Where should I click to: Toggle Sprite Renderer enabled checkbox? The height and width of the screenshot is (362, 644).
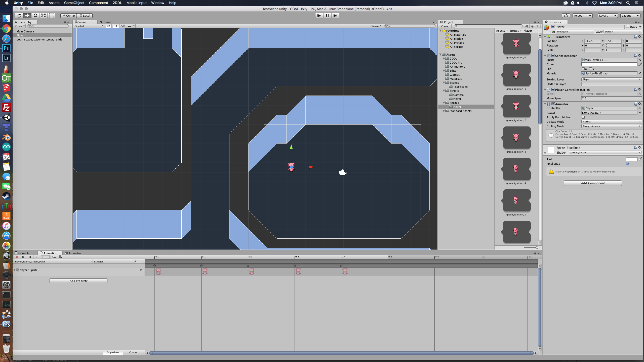pyautogui.click(x=553, y=56)
